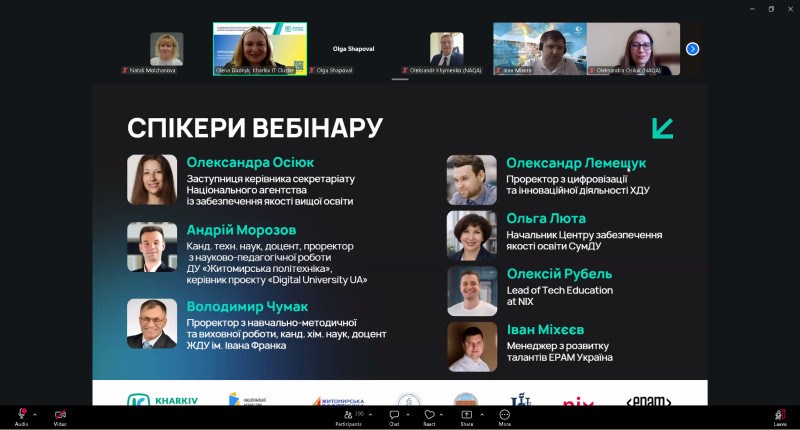Open the Chat window
800x430 pixels.
pyautogui.click(x=394, y=417)
